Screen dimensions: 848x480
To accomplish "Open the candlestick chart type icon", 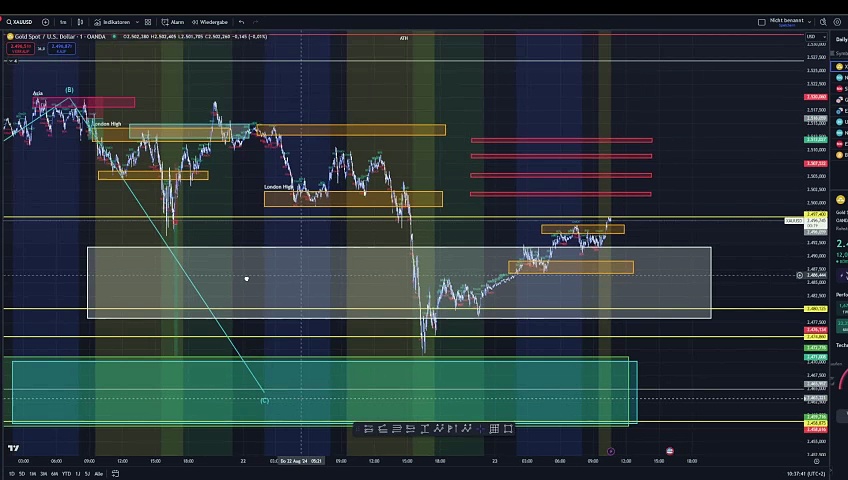I will 81,21.
